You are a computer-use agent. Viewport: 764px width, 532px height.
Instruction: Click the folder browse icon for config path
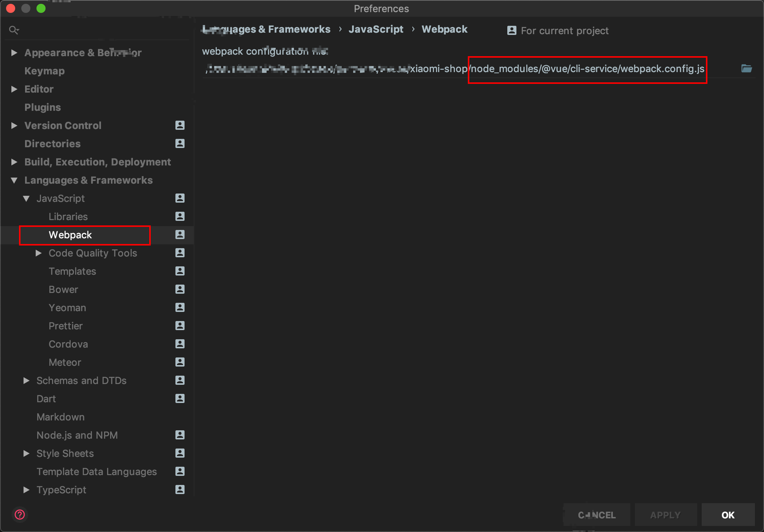click(x=746, y=68)
